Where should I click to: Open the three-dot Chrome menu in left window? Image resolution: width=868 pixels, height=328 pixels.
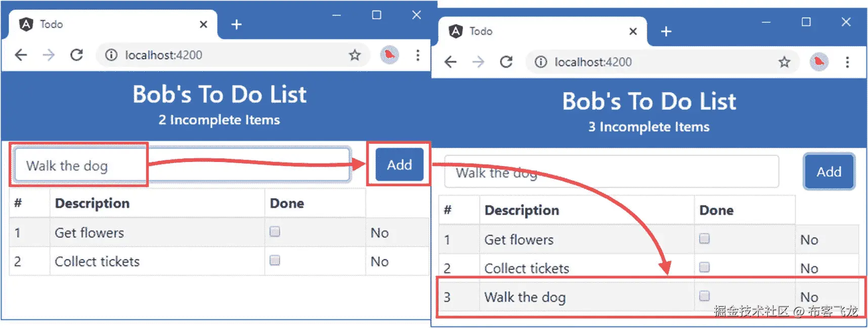tap(417, 55)
